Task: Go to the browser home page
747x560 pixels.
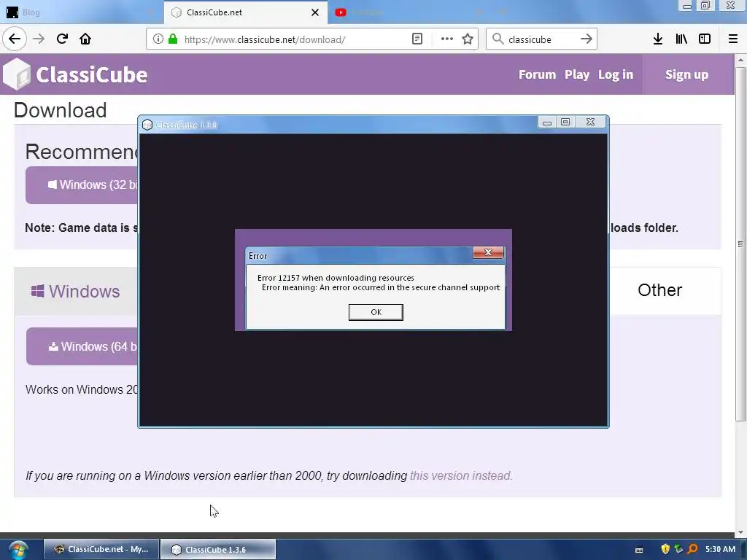Action: (85, 39)
